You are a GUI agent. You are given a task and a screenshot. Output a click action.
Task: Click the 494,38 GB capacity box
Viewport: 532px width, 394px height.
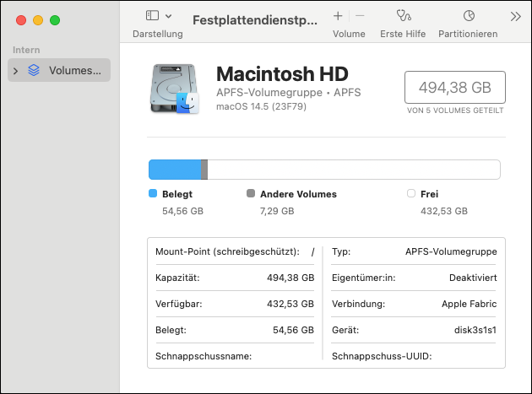(x=454, y=87)
